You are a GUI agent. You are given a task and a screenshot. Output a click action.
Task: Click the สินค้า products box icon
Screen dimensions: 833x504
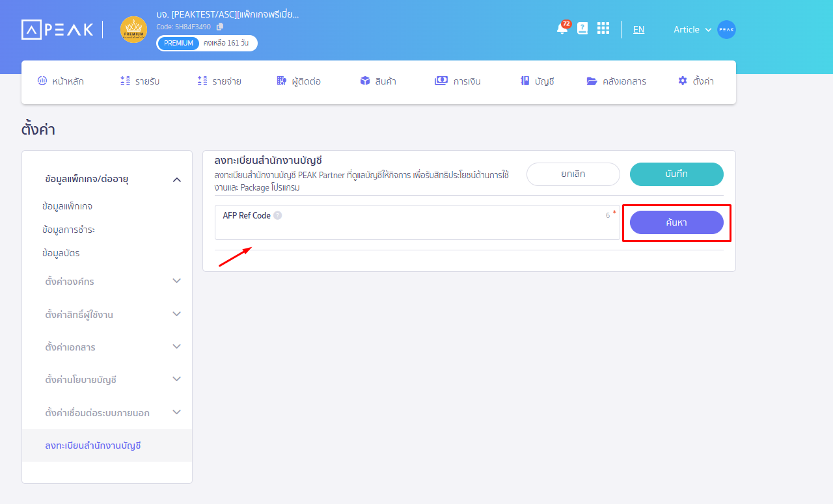click(365, 80)
